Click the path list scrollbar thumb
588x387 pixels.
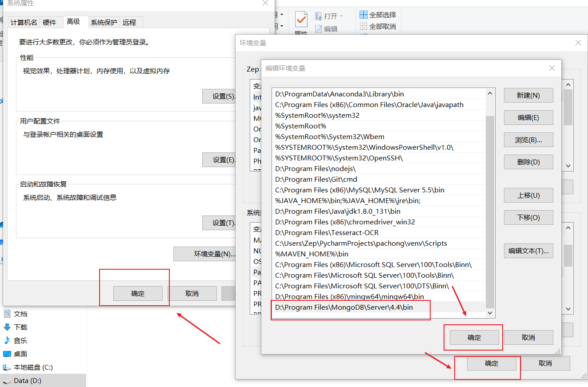[490, 212]
